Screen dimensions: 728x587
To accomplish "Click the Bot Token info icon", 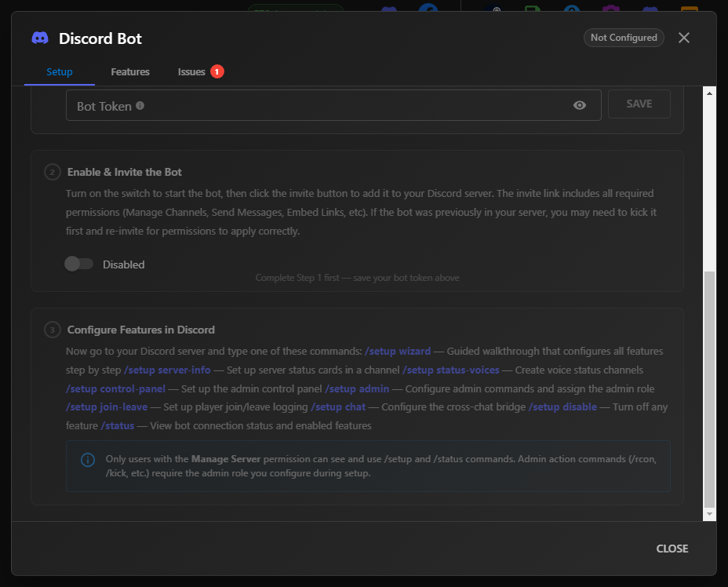I will click(140, 105).
